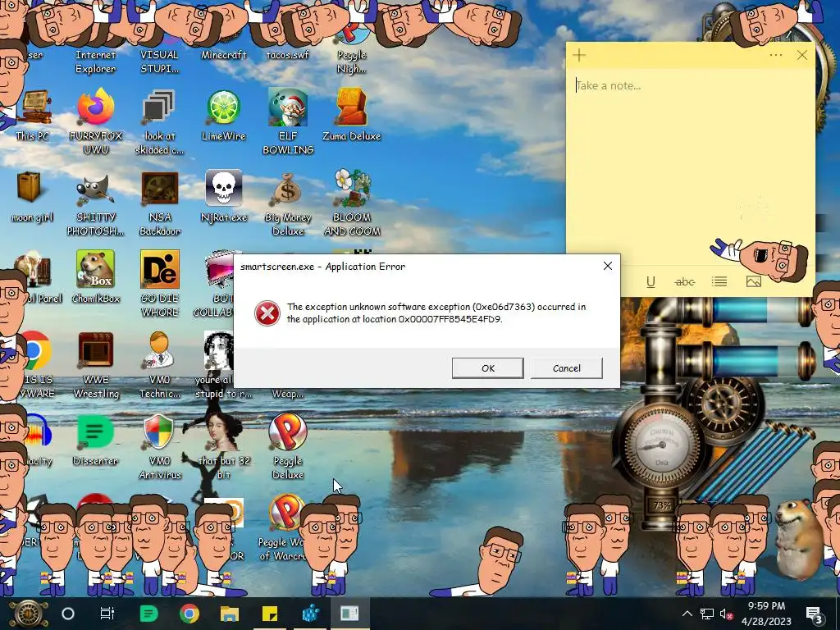840x630 pixels.
Task: Open File Explorer from the taskbar
Action: [230, 614]
